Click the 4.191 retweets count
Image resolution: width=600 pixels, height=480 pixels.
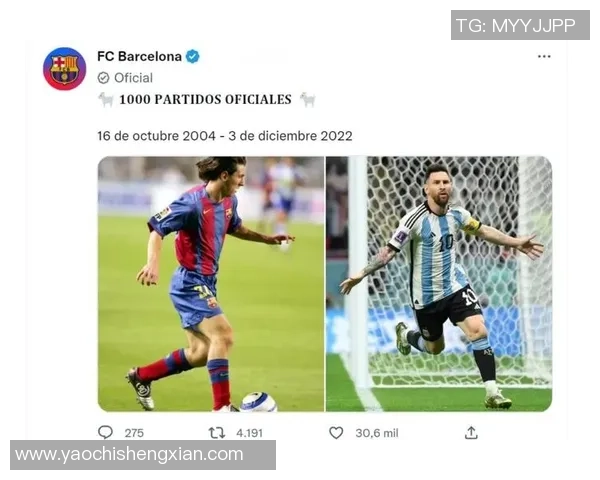(x=249, y=433)
